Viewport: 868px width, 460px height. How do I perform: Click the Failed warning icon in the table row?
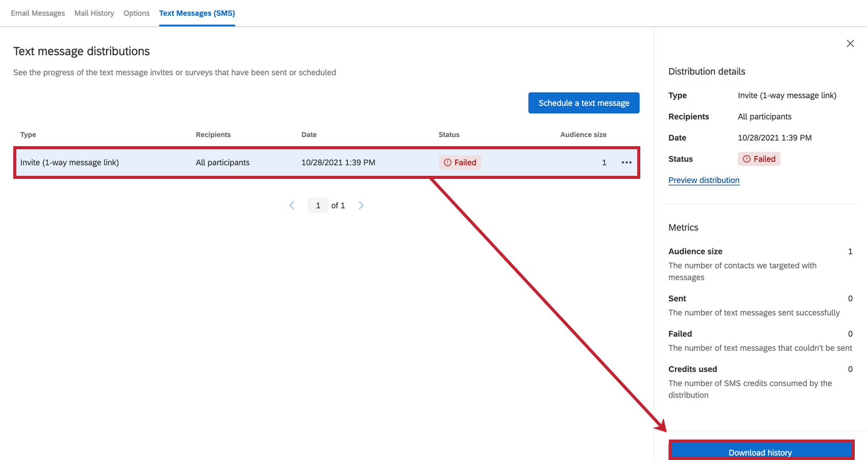(x=447, y=162)
